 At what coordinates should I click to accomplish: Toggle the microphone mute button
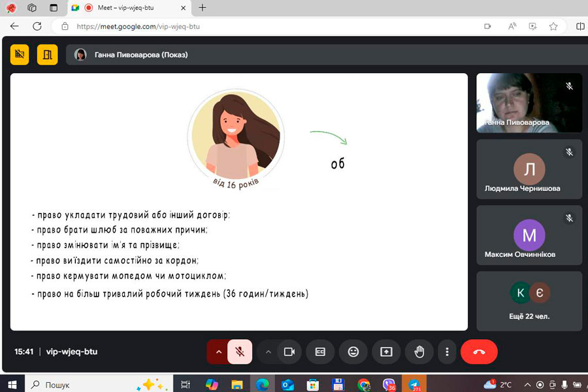(240, 352)
